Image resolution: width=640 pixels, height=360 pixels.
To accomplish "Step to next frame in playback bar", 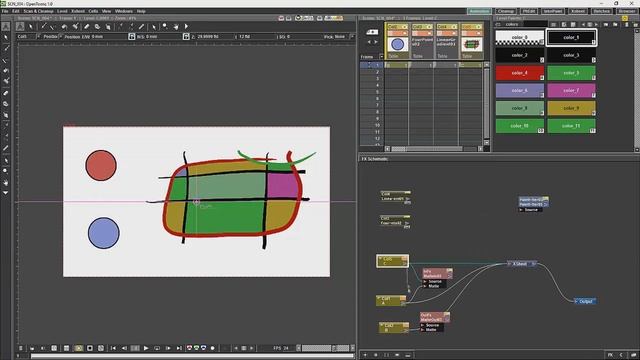I will pos(168,348).
